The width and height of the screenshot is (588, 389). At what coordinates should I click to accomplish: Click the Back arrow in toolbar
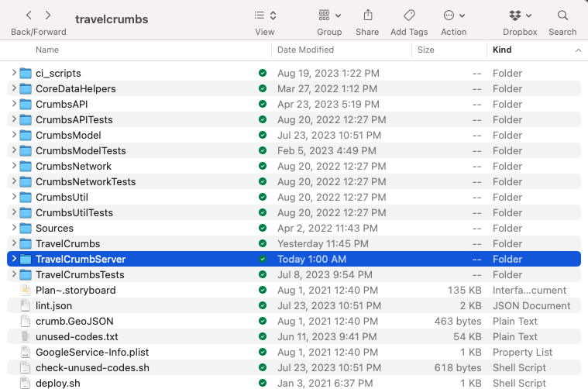coord(29,15)
